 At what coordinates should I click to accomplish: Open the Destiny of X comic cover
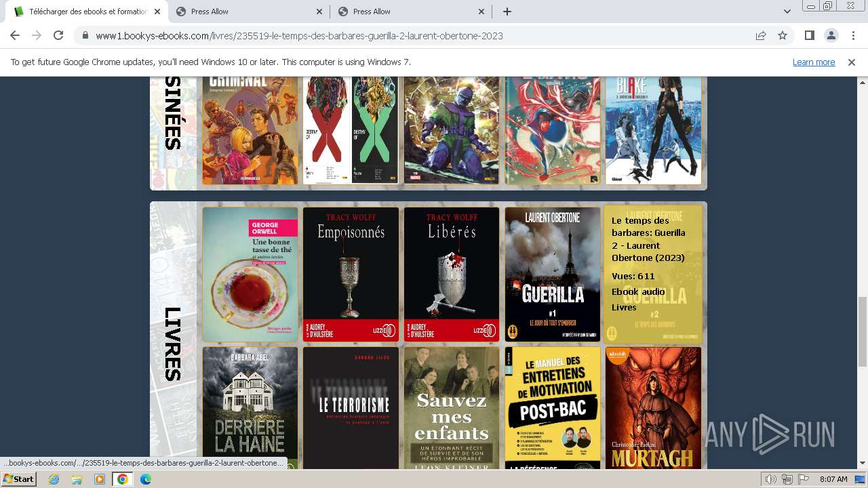pyautogui.click(x=351, y=130)
